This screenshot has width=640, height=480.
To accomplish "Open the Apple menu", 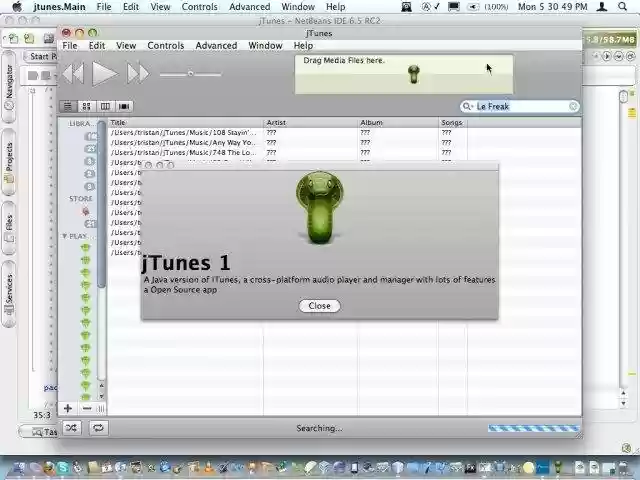I will point(17,7).
